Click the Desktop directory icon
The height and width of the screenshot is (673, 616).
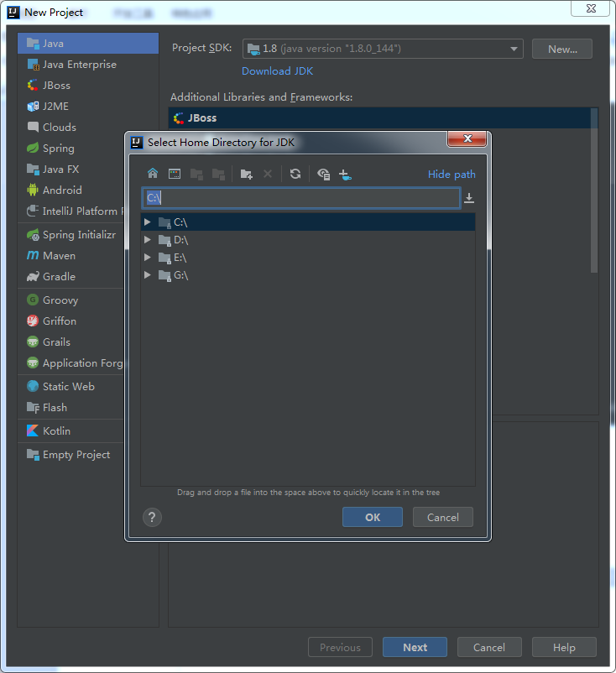[x=175, y=174]
